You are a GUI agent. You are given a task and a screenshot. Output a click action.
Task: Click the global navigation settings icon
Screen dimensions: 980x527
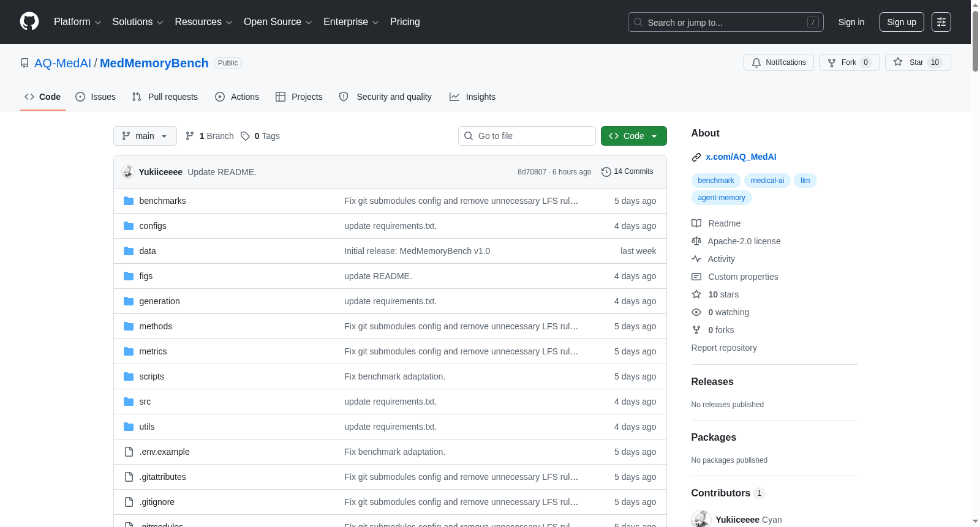tap(941, 22)
